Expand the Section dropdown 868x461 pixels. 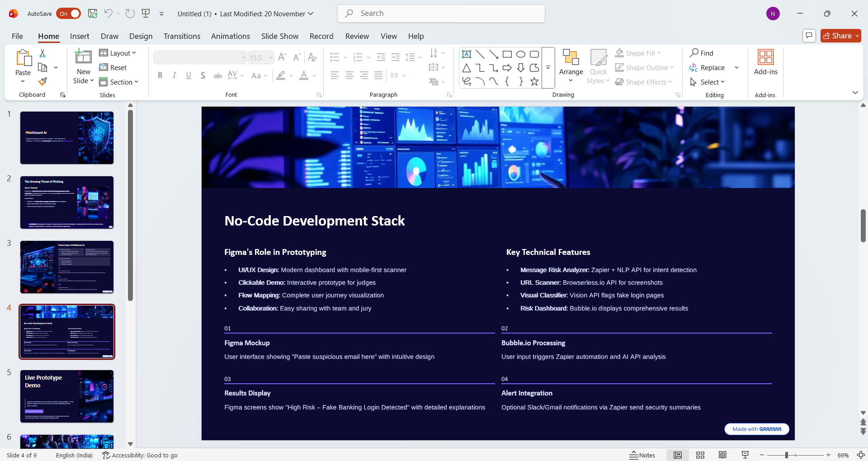118,82
